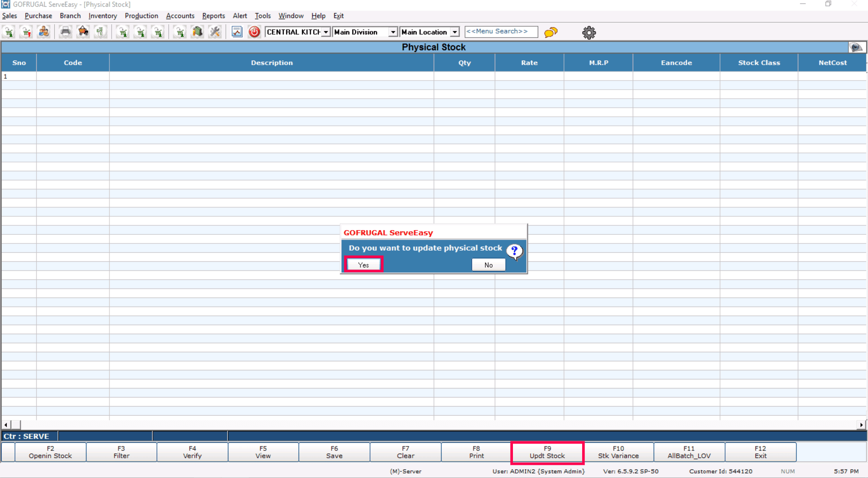The height and width of the screenshot is (478, 868).
Task: Open the settings gear icon
Action: 589,33
